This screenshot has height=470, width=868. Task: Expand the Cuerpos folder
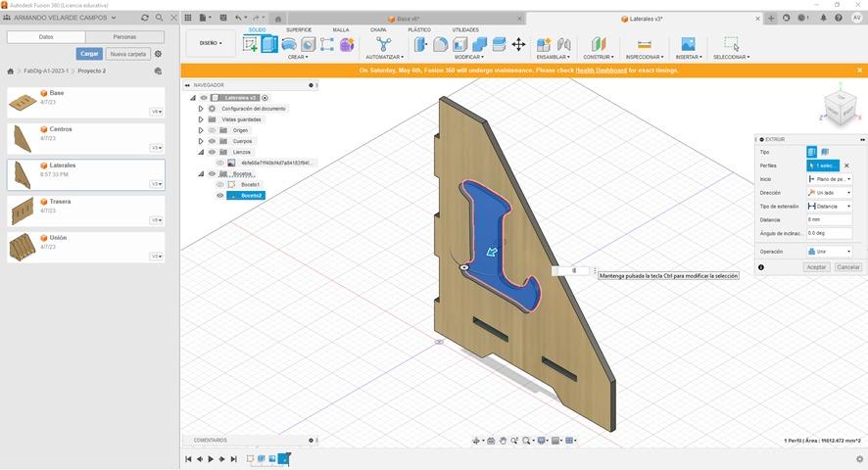click(201, 141)
